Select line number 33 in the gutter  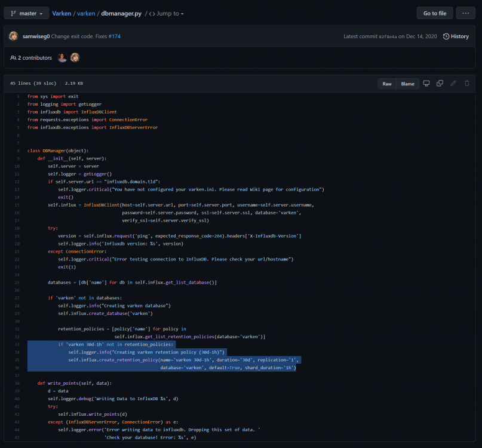coord(17,345)
